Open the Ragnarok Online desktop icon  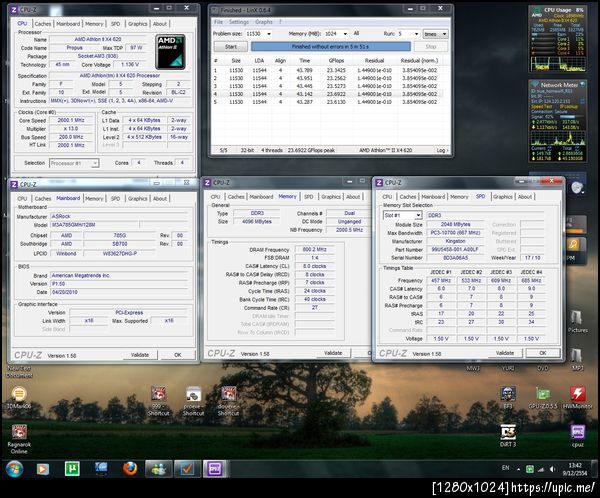(x=19, y=439)
